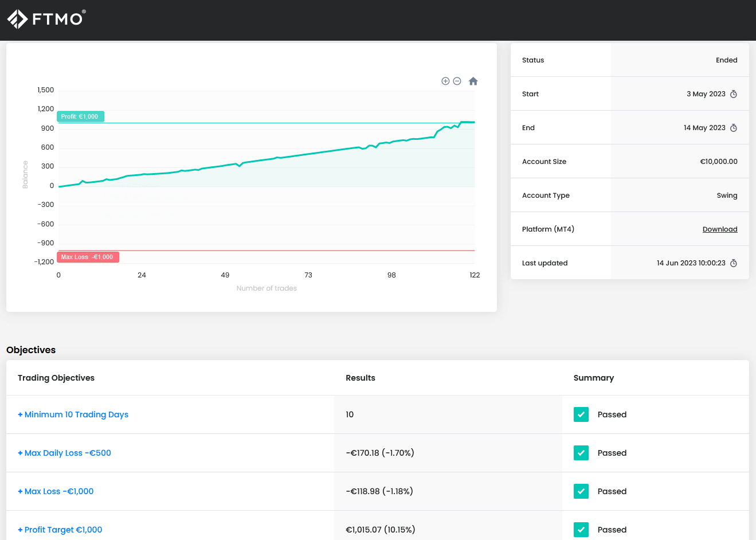Screen dimensions: 756x540
Task: Reset chart zoom with home icon
Action: tap(473, 81)
